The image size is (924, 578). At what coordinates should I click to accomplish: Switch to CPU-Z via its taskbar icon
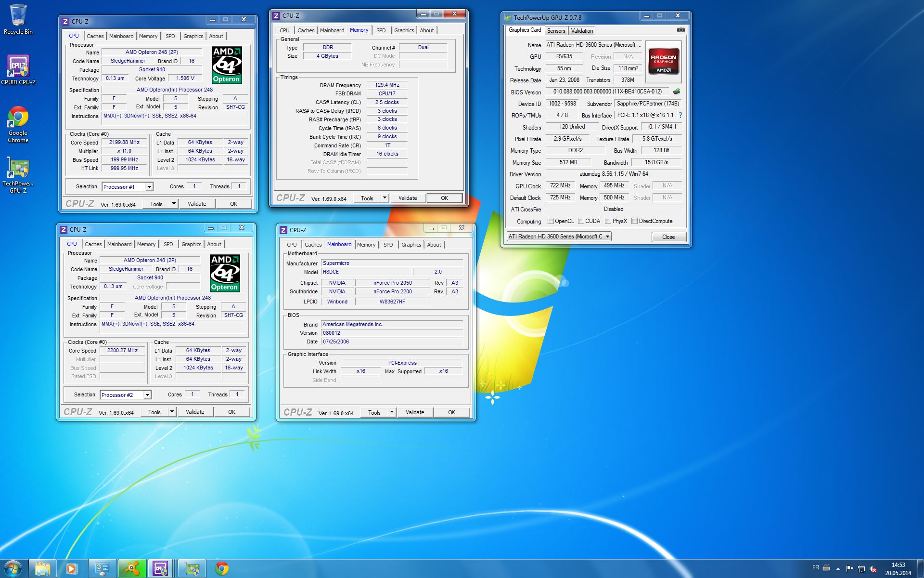point(161,569)
